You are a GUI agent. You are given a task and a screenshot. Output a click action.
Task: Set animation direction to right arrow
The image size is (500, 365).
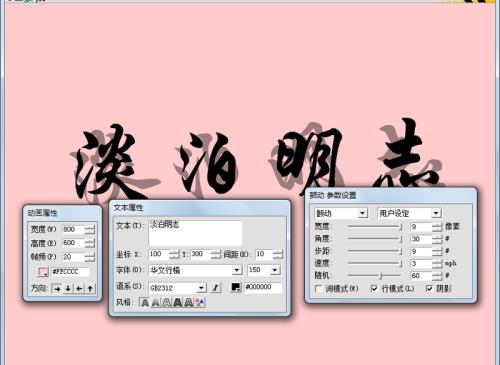click(x=57, y=289)
